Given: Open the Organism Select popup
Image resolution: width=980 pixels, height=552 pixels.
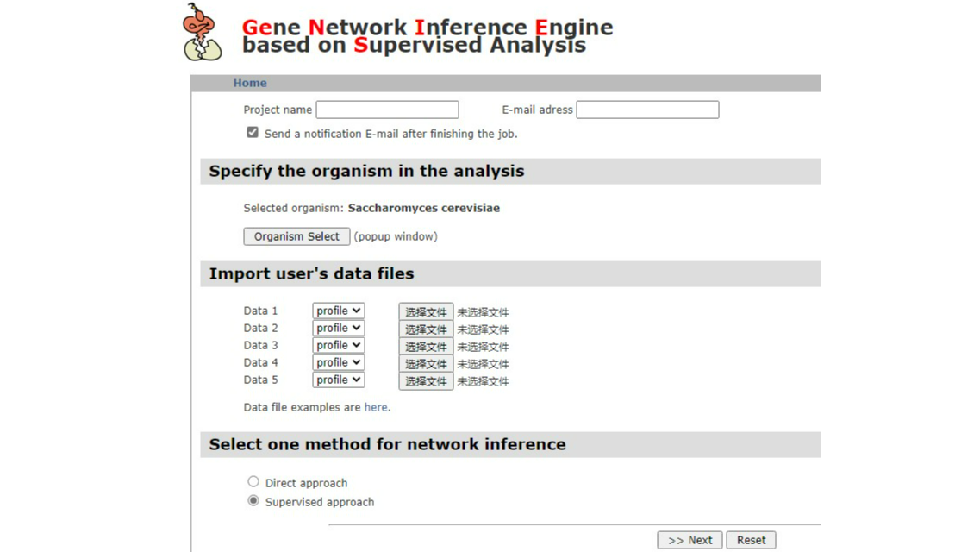Looking at the screenshot, I should tap(296, 236).
